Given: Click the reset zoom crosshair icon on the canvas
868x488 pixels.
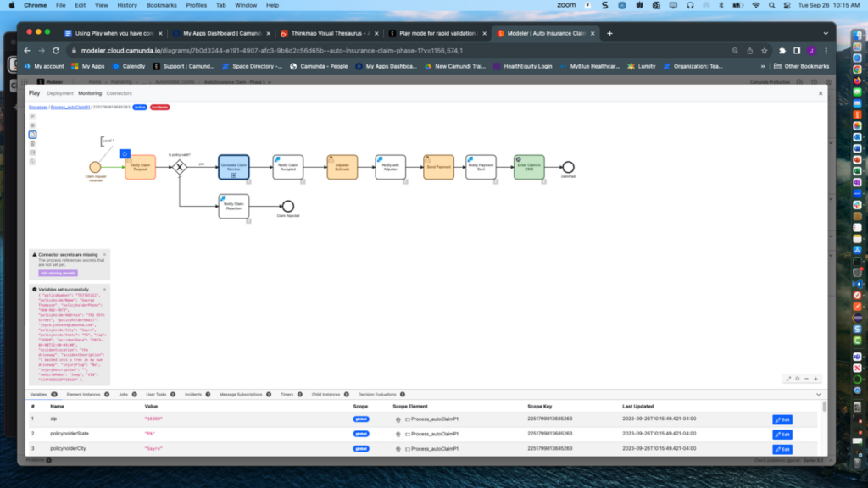Looking at the screenshot, I should (798, 379).
